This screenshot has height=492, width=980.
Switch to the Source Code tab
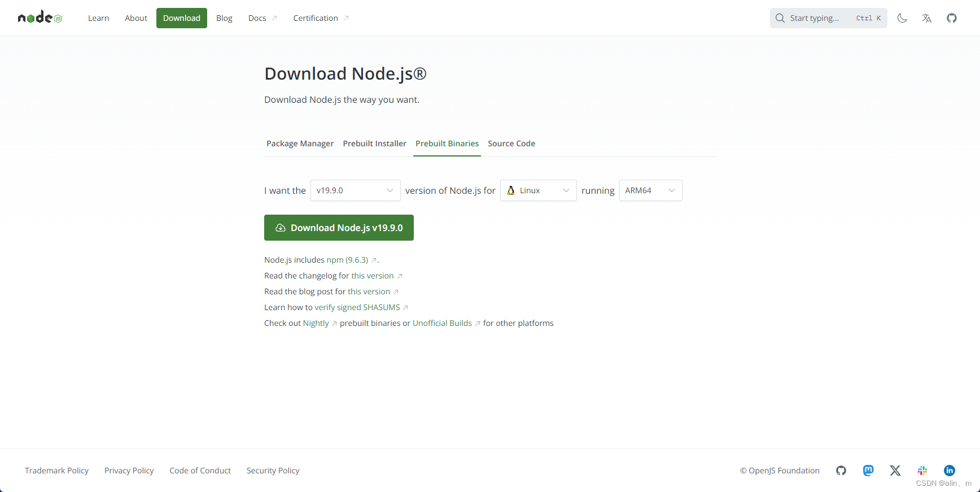[x=511, y=143]
